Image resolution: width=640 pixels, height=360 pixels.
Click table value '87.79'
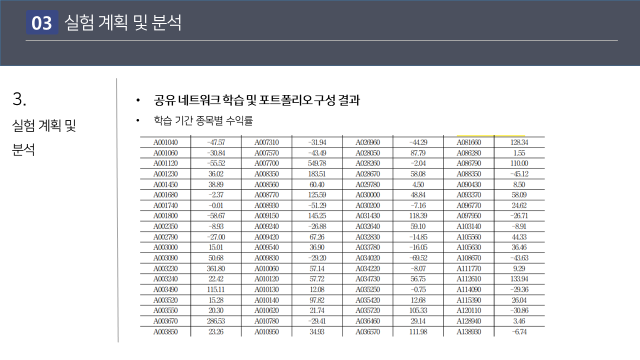click(418, 153)
